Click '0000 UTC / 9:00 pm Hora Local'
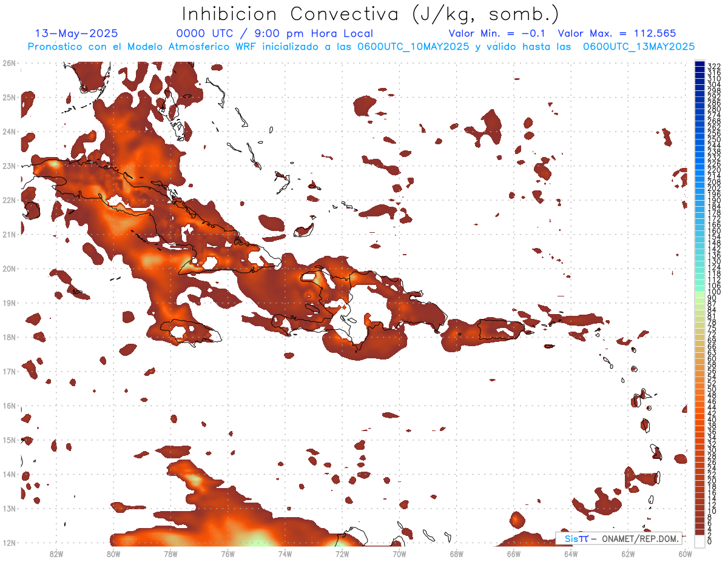 pos(275,34)
